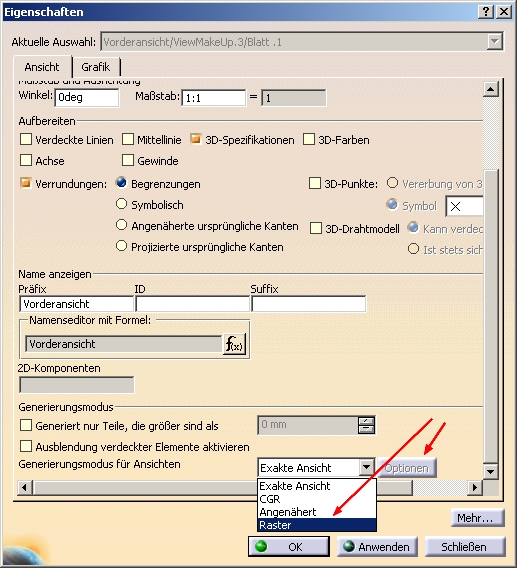This screenshot has height=568, width=517.
Task: Increase the minimum part size spinner
Action: (x=366, y=421)
